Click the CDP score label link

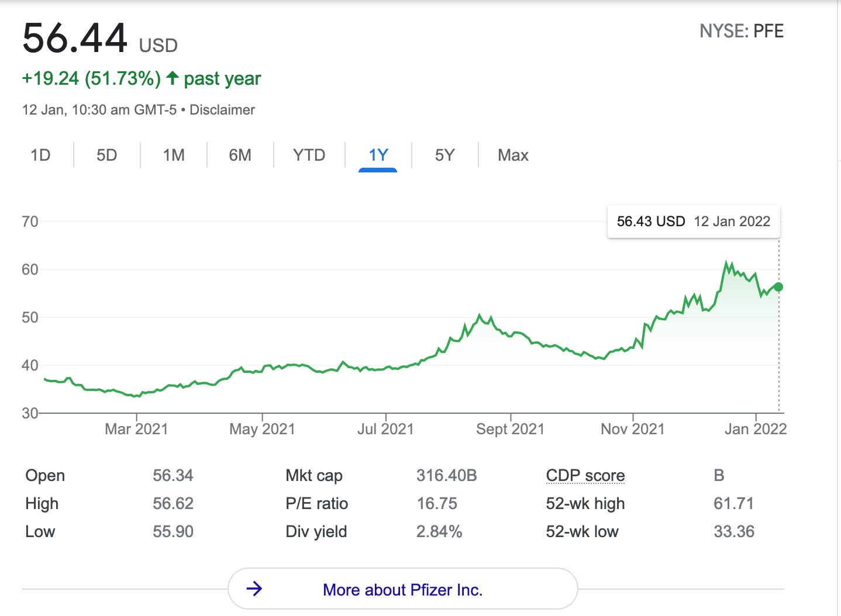point(585,476)
